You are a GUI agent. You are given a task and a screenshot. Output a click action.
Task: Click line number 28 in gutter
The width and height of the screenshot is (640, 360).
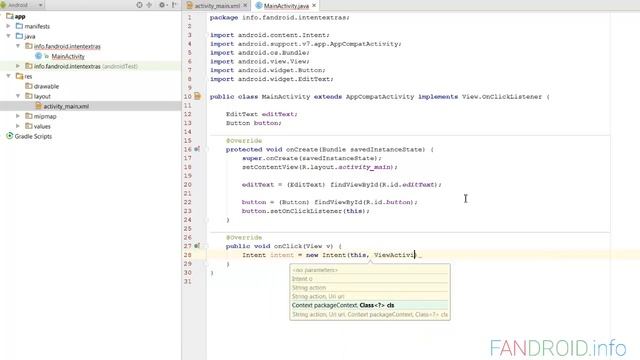pos(187,255)
